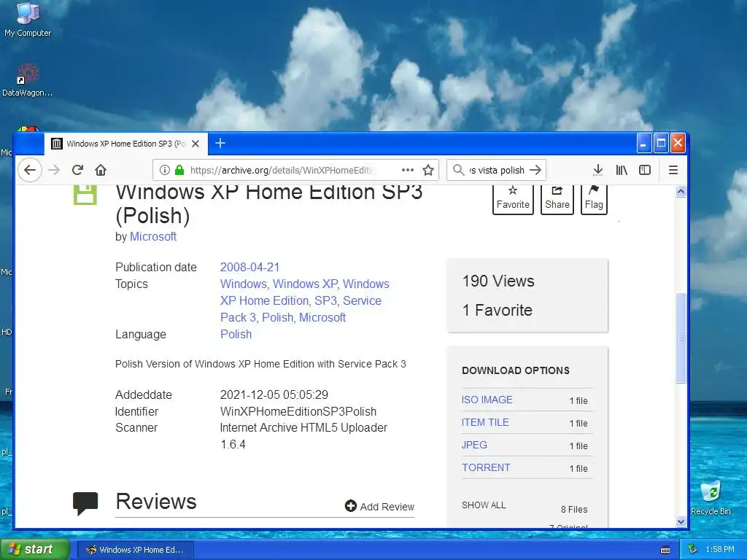Screen dimensions: 747x560
Task: Click the page scrollbar up arrow
Action: (x=681, y=192)
